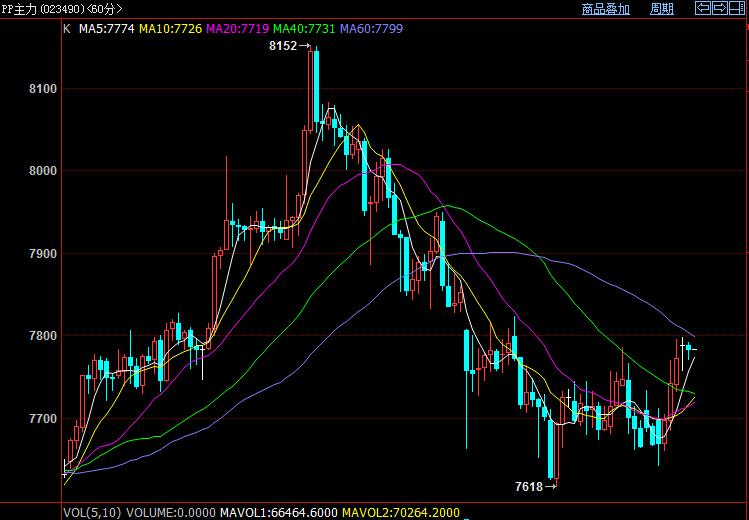Click the long cyan candle at the 7618 low
Image resolution: width=749 pixels, height=520 pixels.
550,448
